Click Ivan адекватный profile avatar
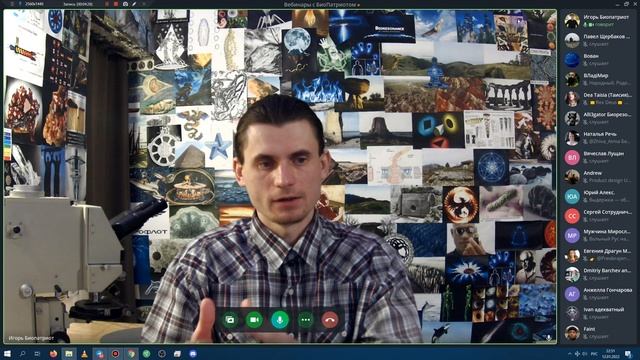Screen dimensions: 640x360 click(572, 313)
